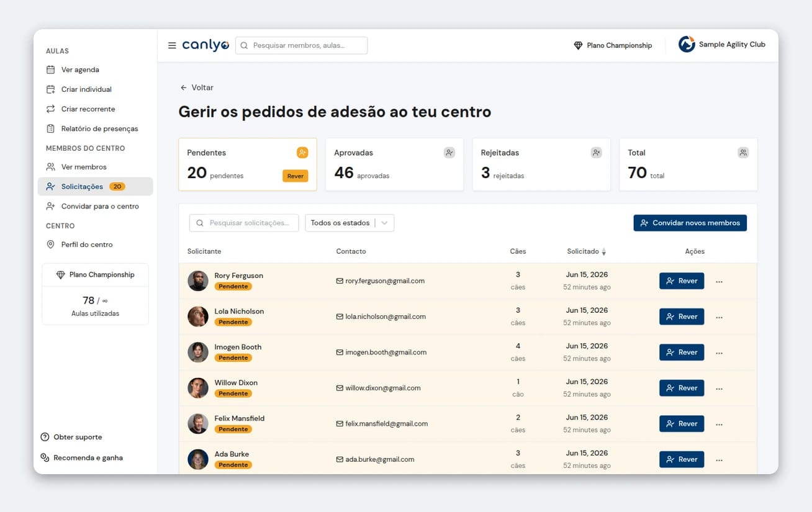Click Ada Burke's Pendente badge
812x512 pixels.
(233, 465)
